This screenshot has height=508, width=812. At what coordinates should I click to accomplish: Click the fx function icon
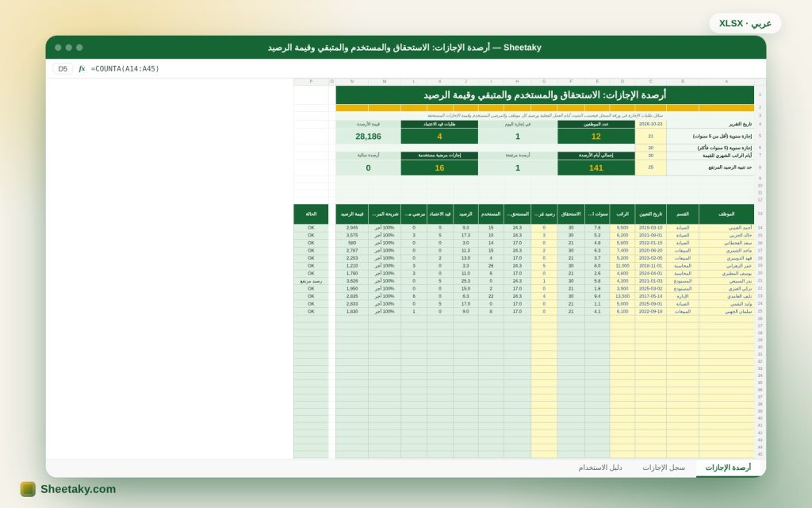[82, 68]
